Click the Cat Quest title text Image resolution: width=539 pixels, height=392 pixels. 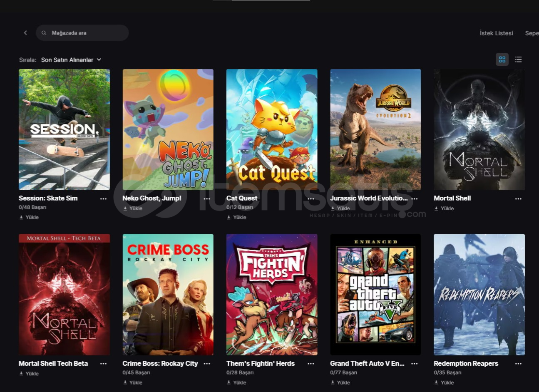click(242, 198)
